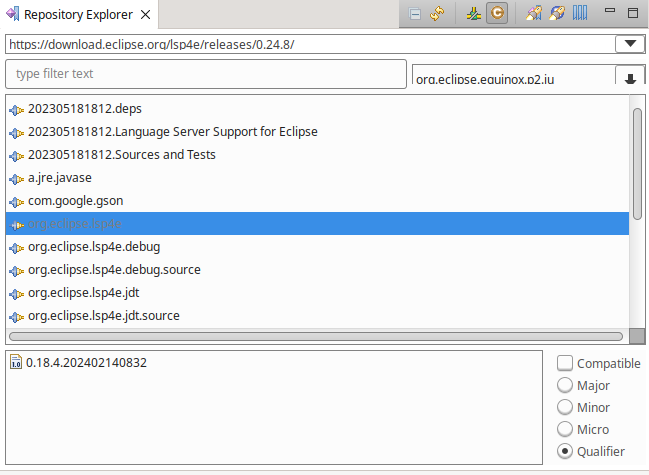This screenshot has height=475, width=649.
Task: Click the unit icon beside org.eclipse.lsp4e.jdt
Action: [x=17, y=294]
